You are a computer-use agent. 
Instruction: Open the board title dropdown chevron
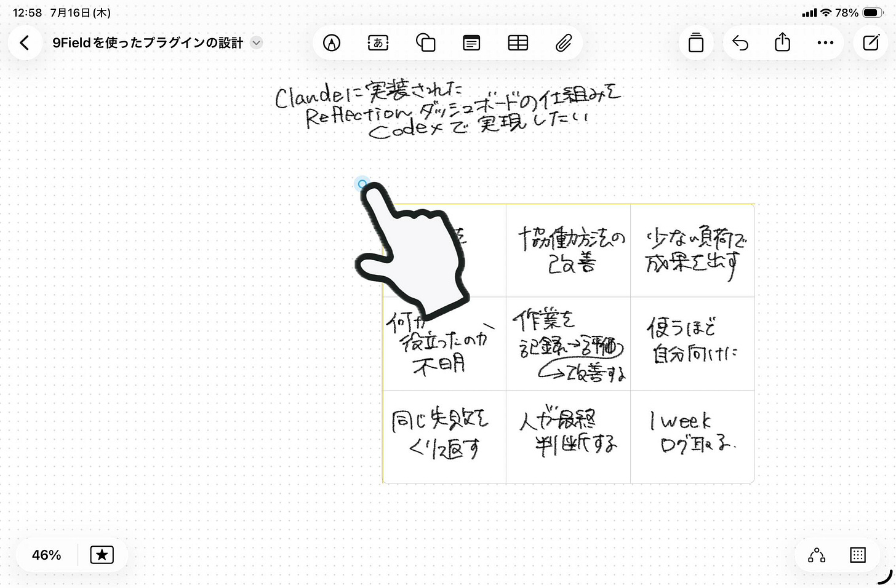pos(257,43)
